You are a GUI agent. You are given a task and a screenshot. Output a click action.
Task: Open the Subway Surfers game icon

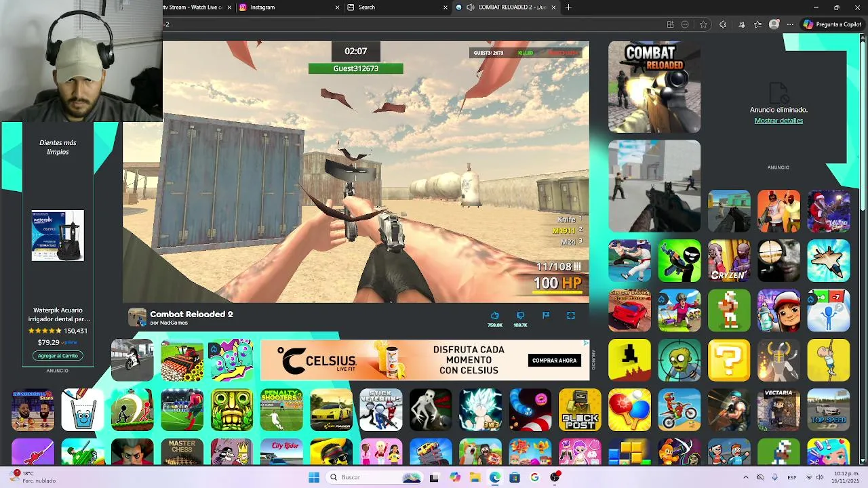[778, 310]
